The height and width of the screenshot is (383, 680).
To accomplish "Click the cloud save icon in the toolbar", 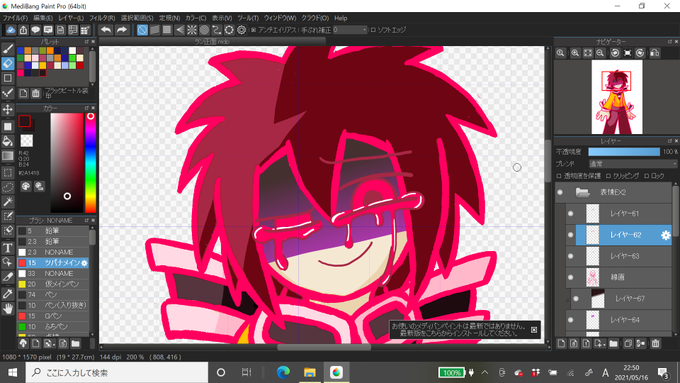I will pyautogui.click(x=10, y=30).
